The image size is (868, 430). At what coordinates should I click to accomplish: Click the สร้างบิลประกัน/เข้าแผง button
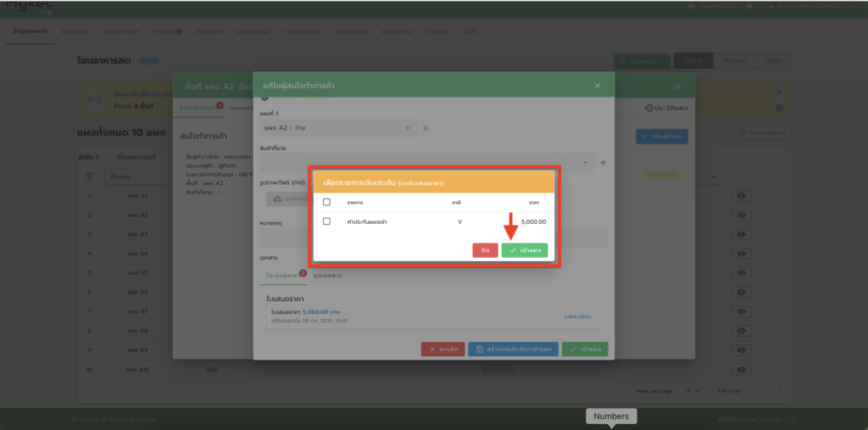(x=512, y=349)
